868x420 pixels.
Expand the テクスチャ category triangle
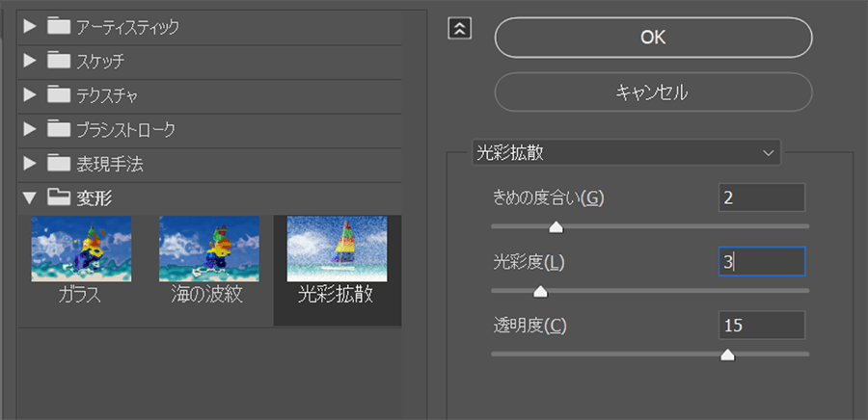30,94
